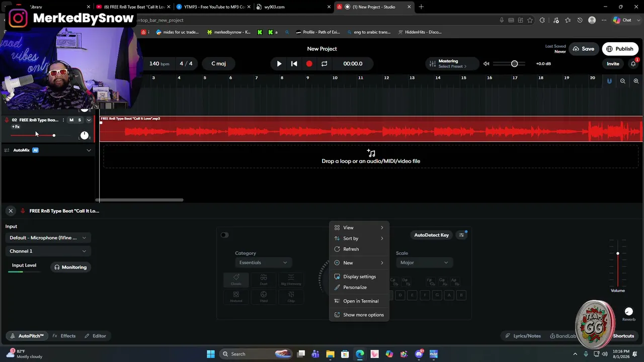Add an effect with the + Fx button
This screenshot has width=644, height=362.
[x=16, y=127]
